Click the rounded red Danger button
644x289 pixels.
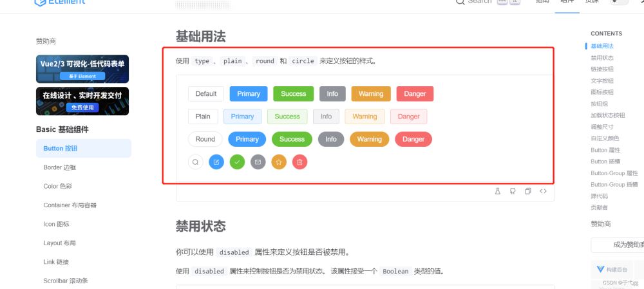tap(413, 139)
